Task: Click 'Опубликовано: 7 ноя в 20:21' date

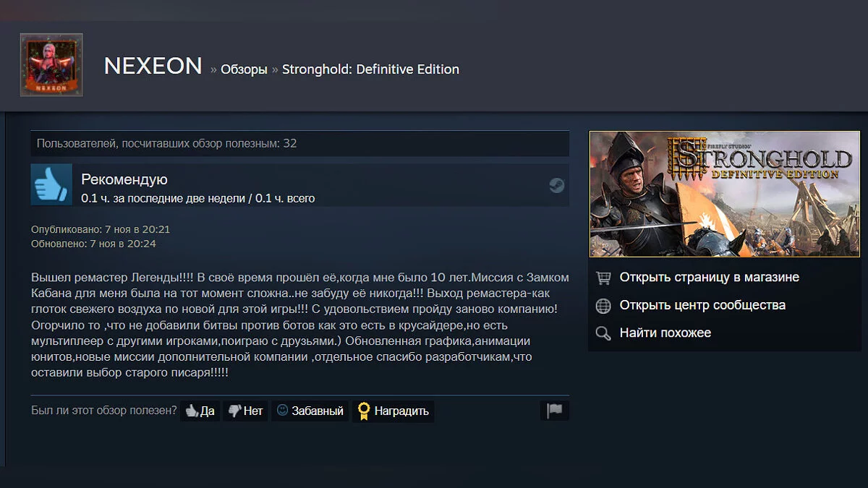Action: [101, 229]
